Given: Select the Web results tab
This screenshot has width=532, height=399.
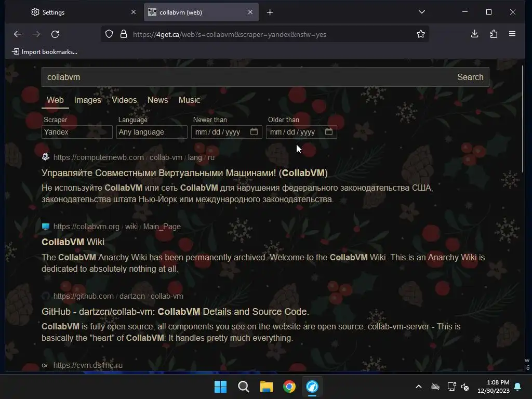Looking at the screenshot, I should coord(55,100).
